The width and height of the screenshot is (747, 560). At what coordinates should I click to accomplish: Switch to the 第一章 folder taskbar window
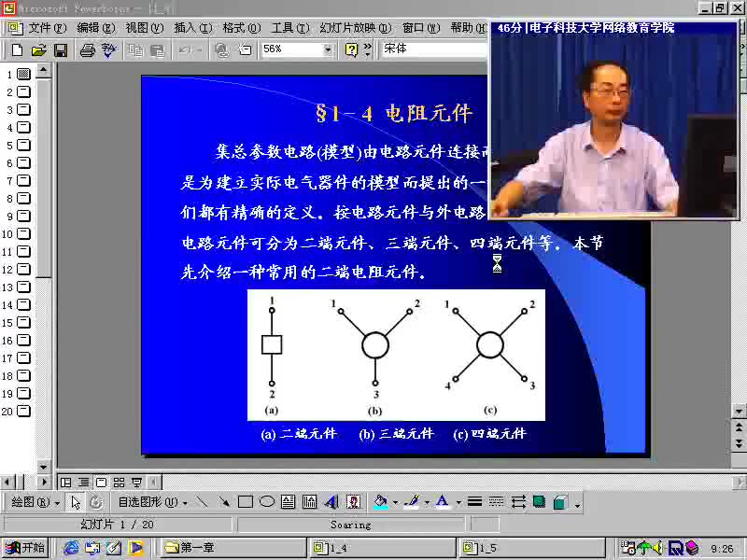click(x=233, y=548)
